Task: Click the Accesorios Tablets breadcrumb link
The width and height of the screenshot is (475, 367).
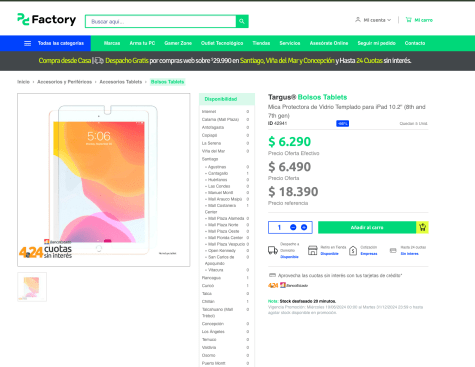Action: pyautogui.click(x=121, y=82)
